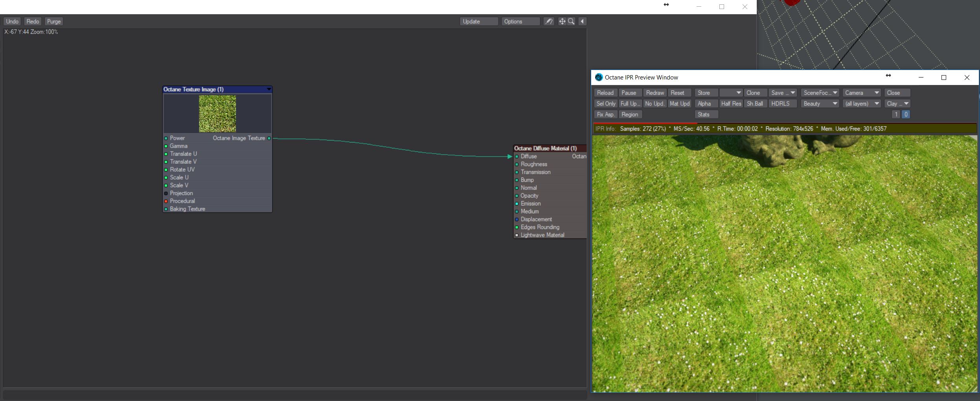Click the Gamma input socket dot

(166, 146)
